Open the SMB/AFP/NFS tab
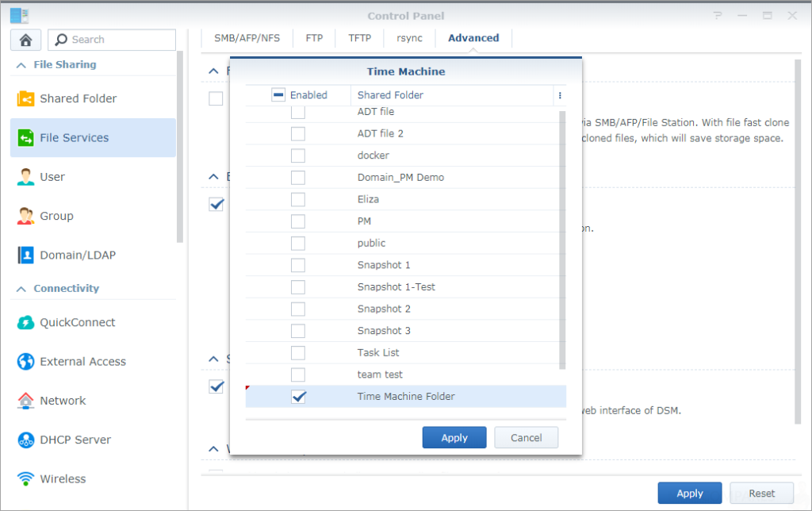The height and width of the screenshot is (511, 812). pos(246,37)
